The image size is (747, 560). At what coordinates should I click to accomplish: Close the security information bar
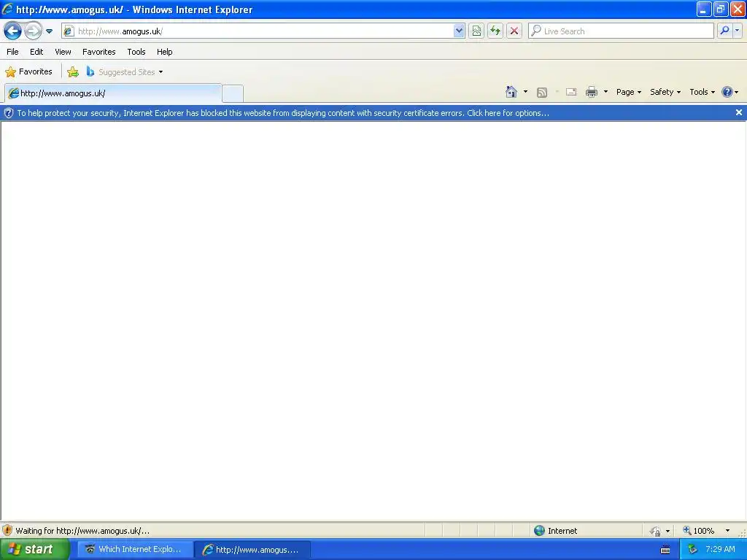(x=739, y=112)
